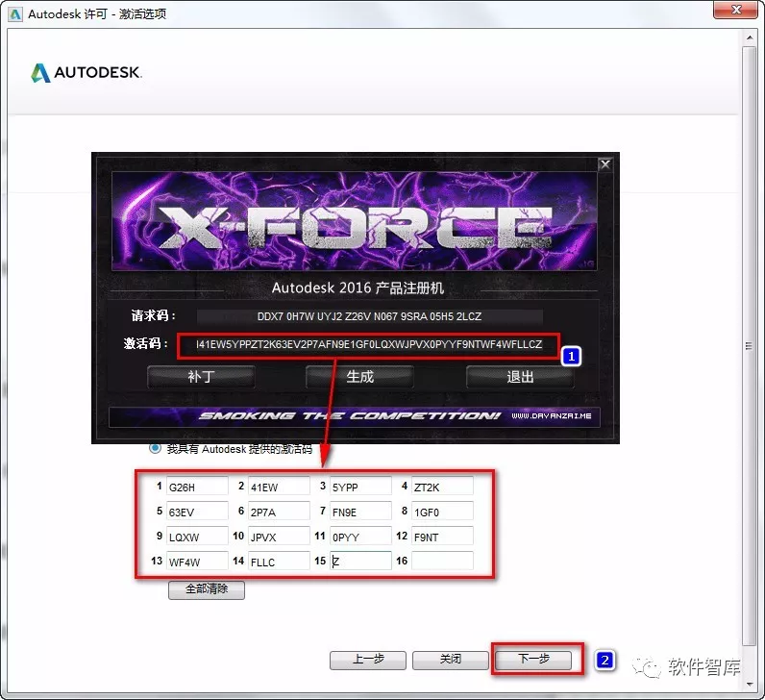The width and height of the screenshot is (765, 700).
Task: Click activation field 7 containing FN9E
Action: pos(360,512)
